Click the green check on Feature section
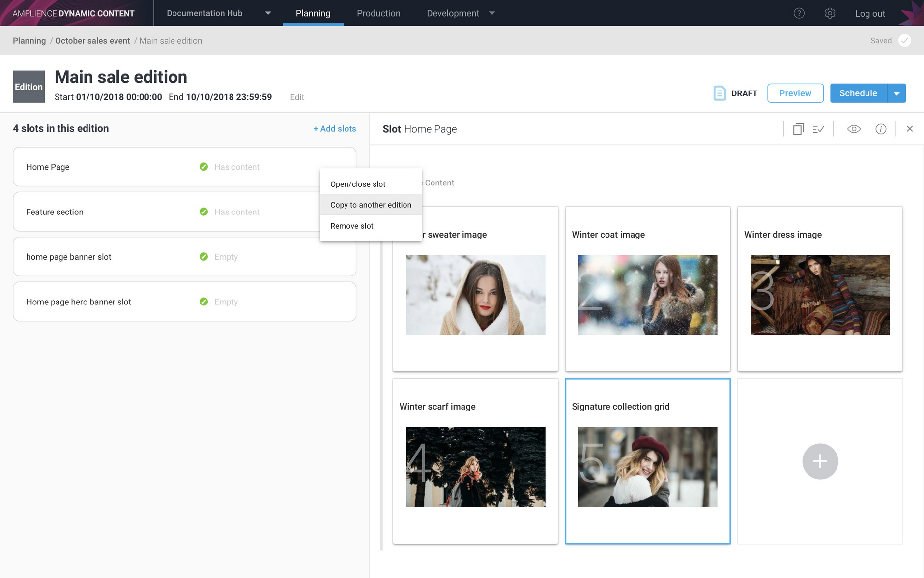Screen dimensions: 924x578 click(203, 212)
